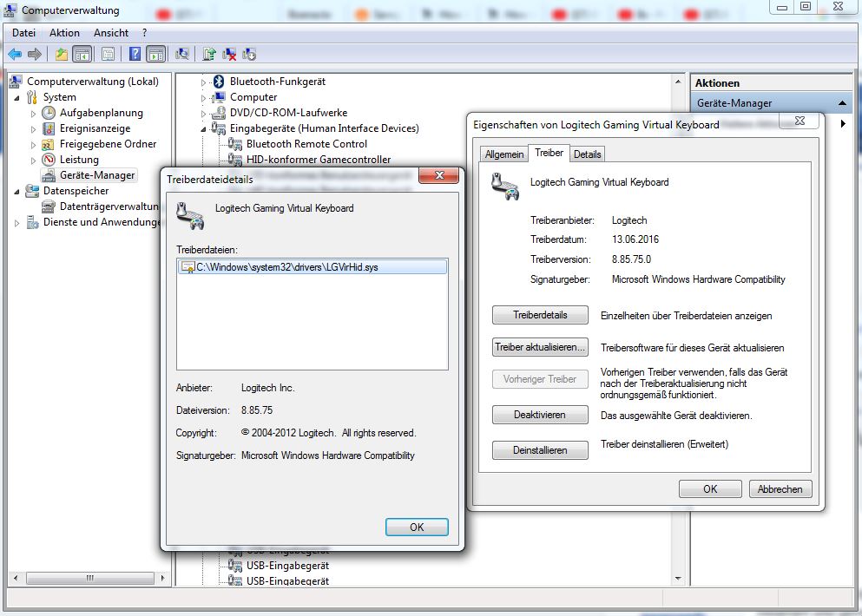This screenshot has height=616, width=862.
Task: Toggle the action pane show/hide icon
Action: [156, 54]
